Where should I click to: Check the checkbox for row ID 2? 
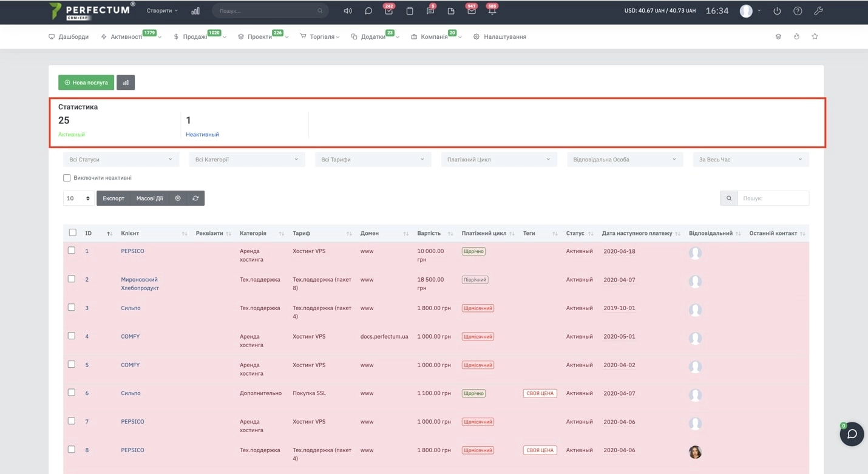click(72, 279)
